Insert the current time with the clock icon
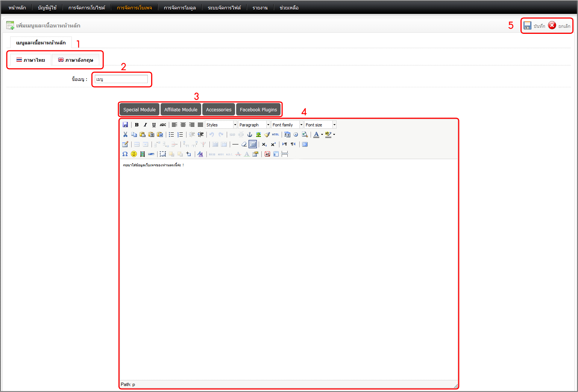Screen dimensions: 578x392 coord(296,134)
